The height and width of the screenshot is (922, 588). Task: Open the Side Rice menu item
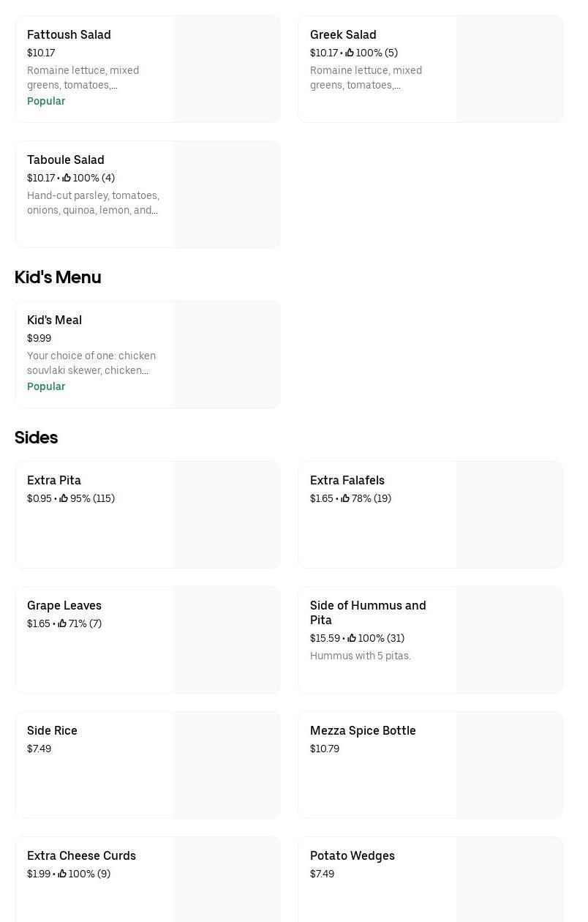pyautogui.click(x=52, y=730)
